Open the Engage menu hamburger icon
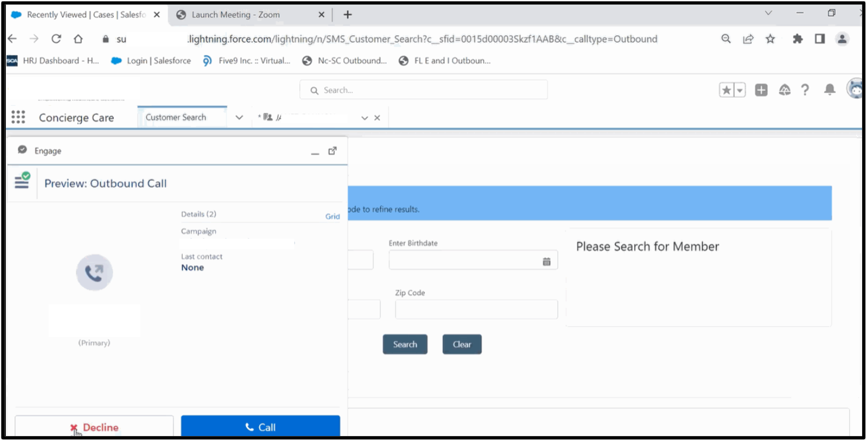This screenshot has width=868, height=440. coord(22,181)
